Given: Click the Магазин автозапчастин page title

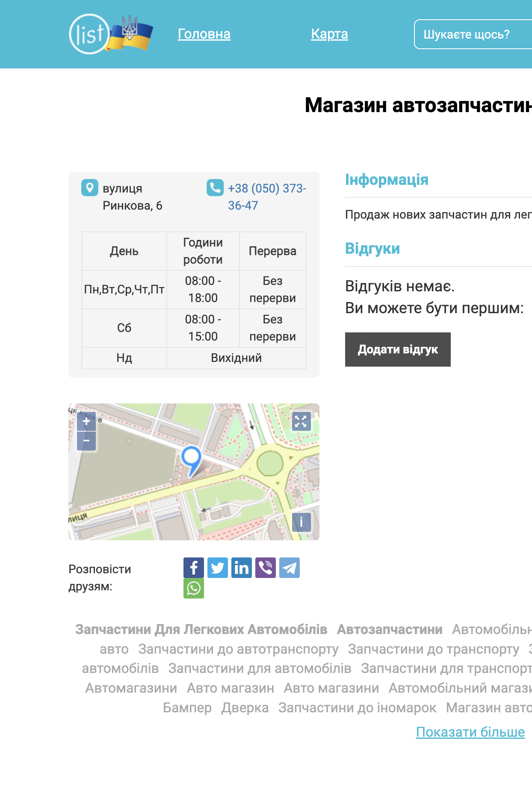Looking at the screenshot, I should point(418,105).
